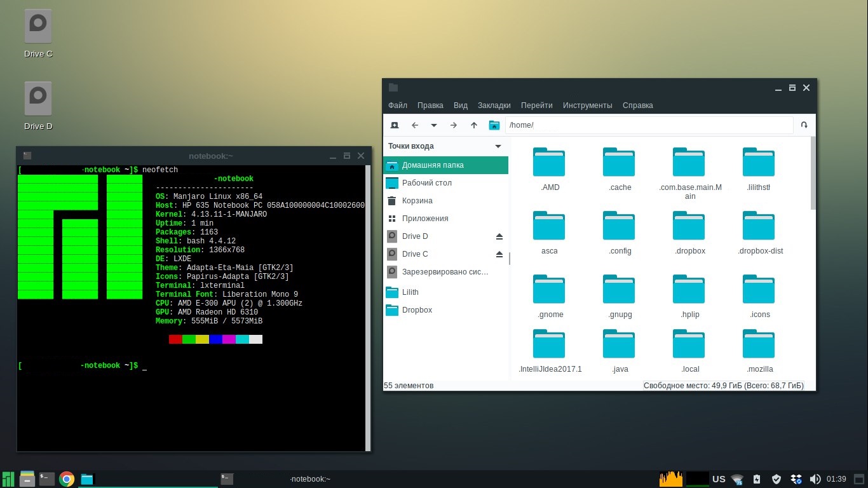Click the /home/ path entry field
The height and width of the screenshot is (488, 868).
coord(649,125)
